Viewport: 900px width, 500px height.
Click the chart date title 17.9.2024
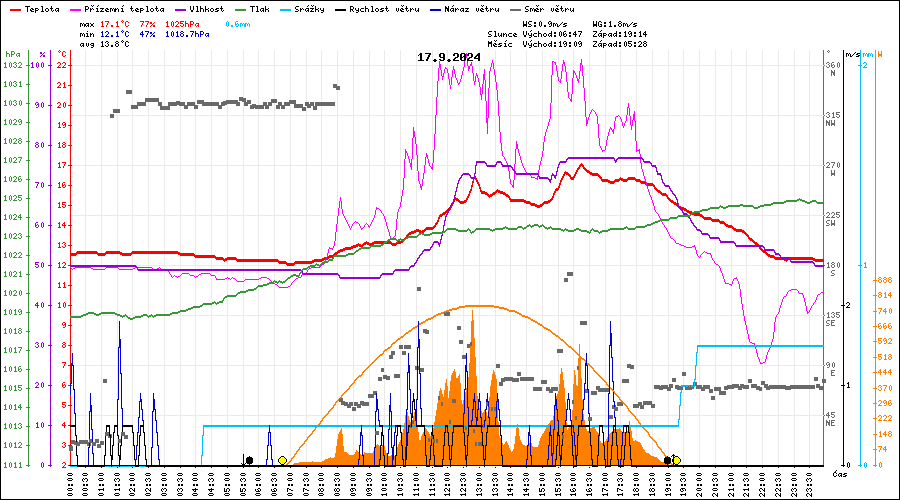point(449,58)
